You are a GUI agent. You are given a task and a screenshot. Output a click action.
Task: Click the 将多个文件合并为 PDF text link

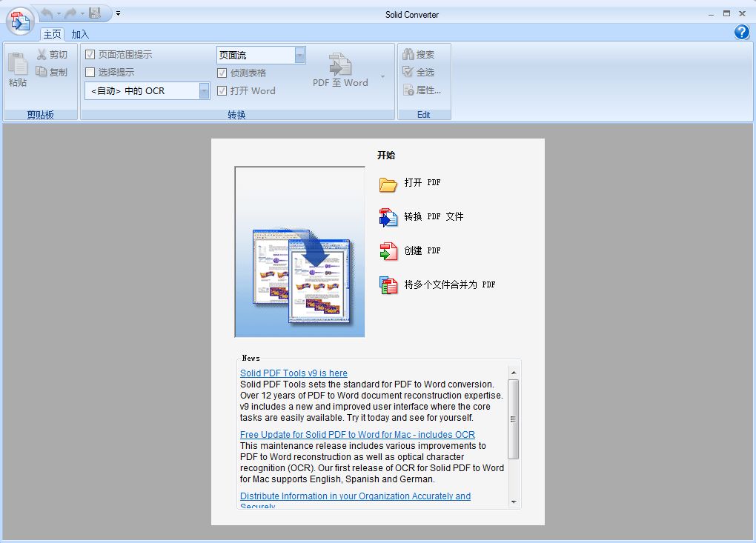click(x=450, y=284)
